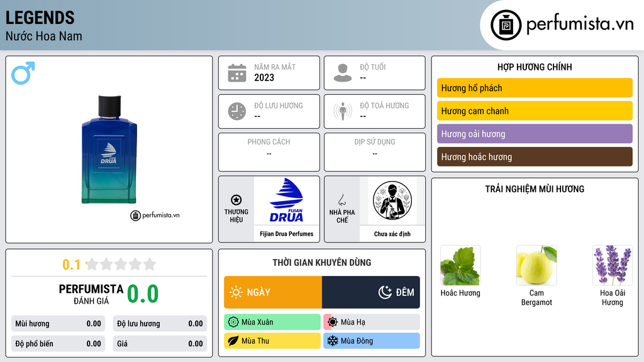Click the Perfumista Đánh giá label

(91, 294)
